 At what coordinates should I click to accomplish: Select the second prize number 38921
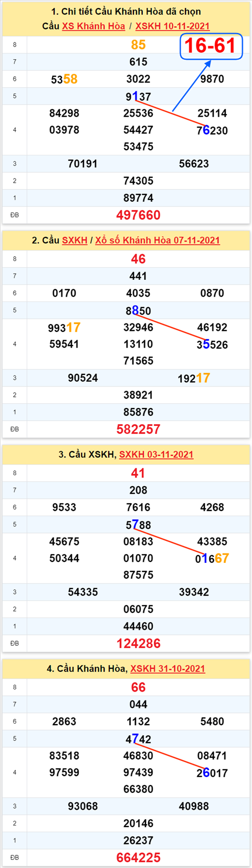tap(139, 395)
